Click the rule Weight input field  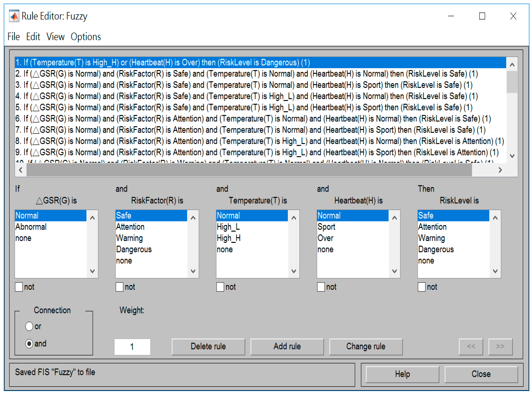132,347
